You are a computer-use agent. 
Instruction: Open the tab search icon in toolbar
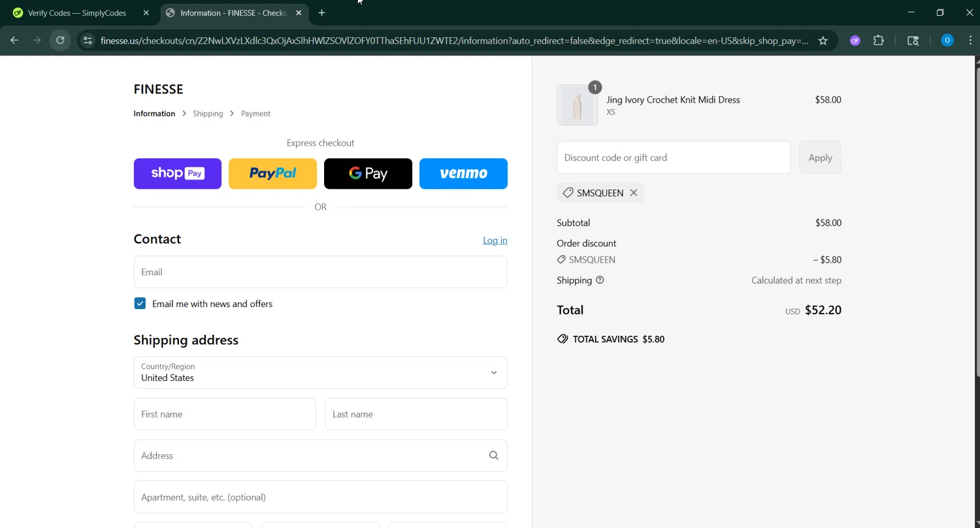point(913,41)
